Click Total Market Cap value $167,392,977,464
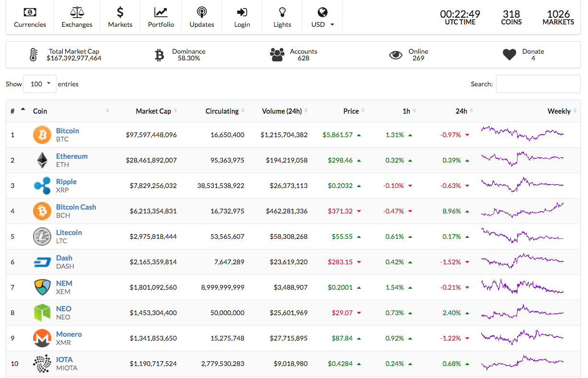This screenshot has height=378, width=588. 74,59
